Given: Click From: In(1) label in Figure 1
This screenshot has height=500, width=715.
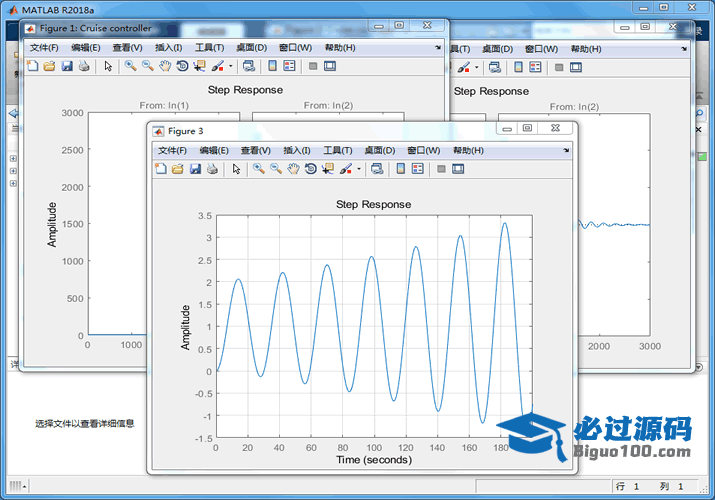Looking at the screenshot, I should click(x=164, y=105).
